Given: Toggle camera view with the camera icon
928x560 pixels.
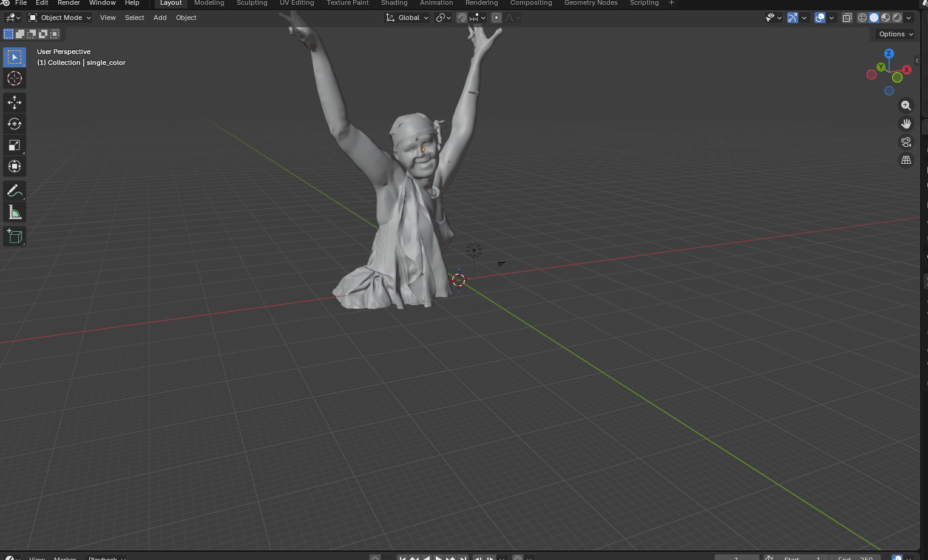Looking at the screenshot, I should 906,142.
